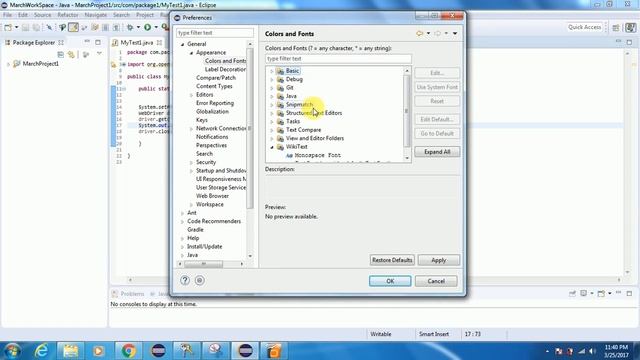Viewport: 640px width, 360px height.
Task: Minimize the Package Explorer view
Action: pyautogui.click(x=87, y=42)
